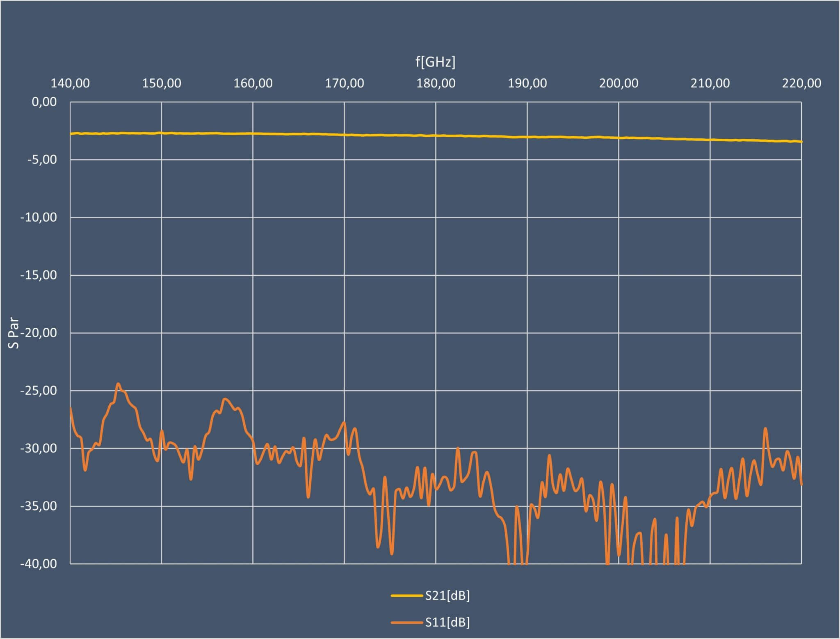Image resolution: width=840 pixels, height=639 pixels.
Task: Click the yellow S21 legend line swatch
Action: [x=406, y=595]
